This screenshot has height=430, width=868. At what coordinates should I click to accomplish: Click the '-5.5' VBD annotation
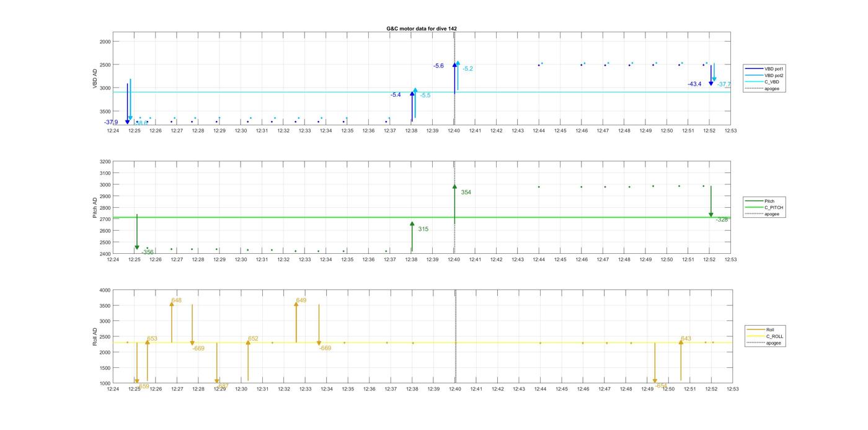[425, 96]
